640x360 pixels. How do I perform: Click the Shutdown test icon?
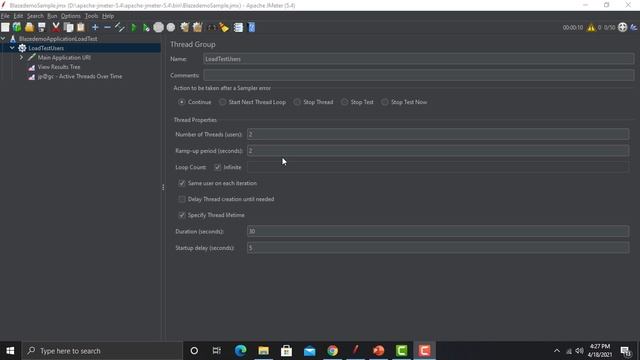171,27
